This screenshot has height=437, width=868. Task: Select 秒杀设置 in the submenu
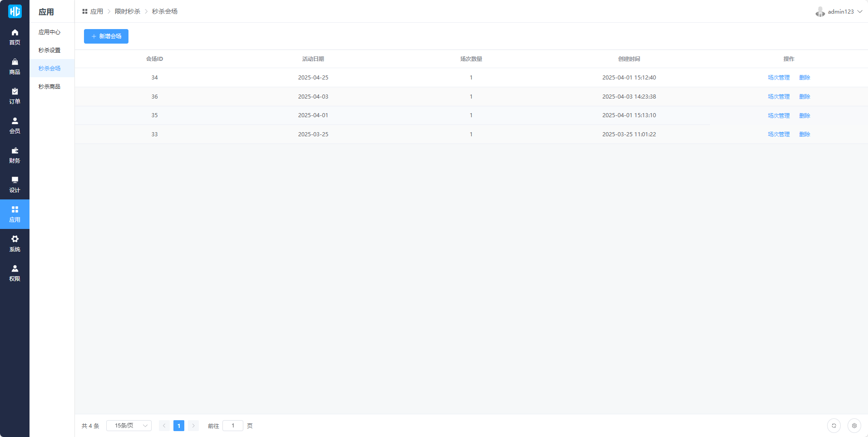pyautogui.click(x=49, y=50)
